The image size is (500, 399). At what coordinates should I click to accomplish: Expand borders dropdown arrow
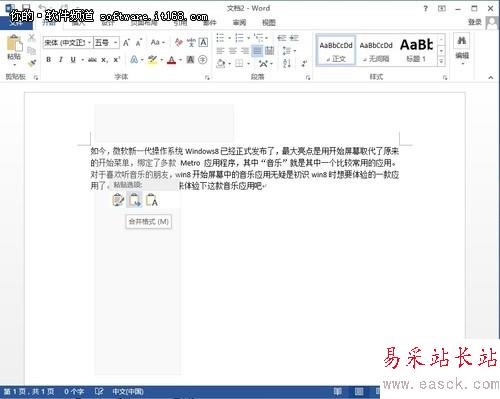(248, 63)
